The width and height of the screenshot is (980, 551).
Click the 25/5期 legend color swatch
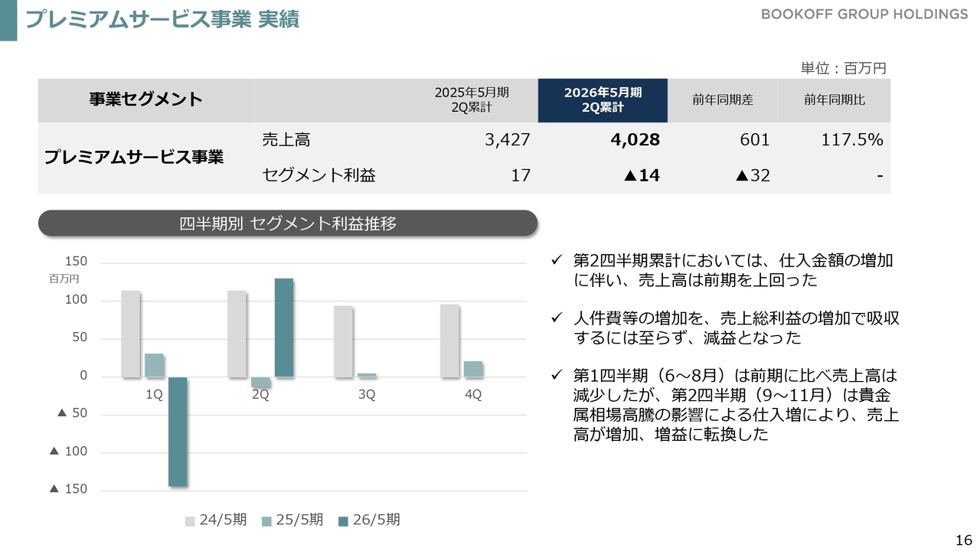click(266, 521)
